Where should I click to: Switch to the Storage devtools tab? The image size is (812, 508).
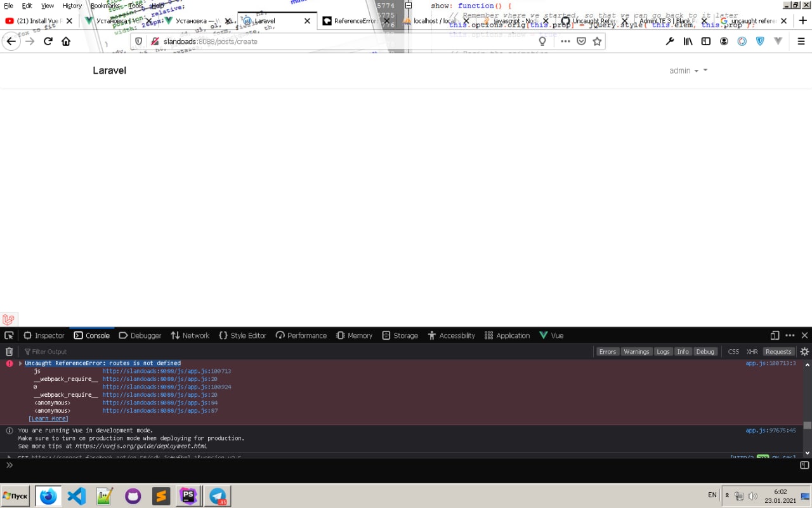pyautogui.click(x=400, y=335)
